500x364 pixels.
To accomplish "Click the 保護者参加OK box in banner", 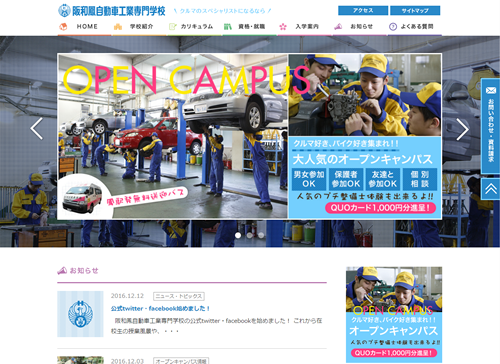I will [346, 179].
